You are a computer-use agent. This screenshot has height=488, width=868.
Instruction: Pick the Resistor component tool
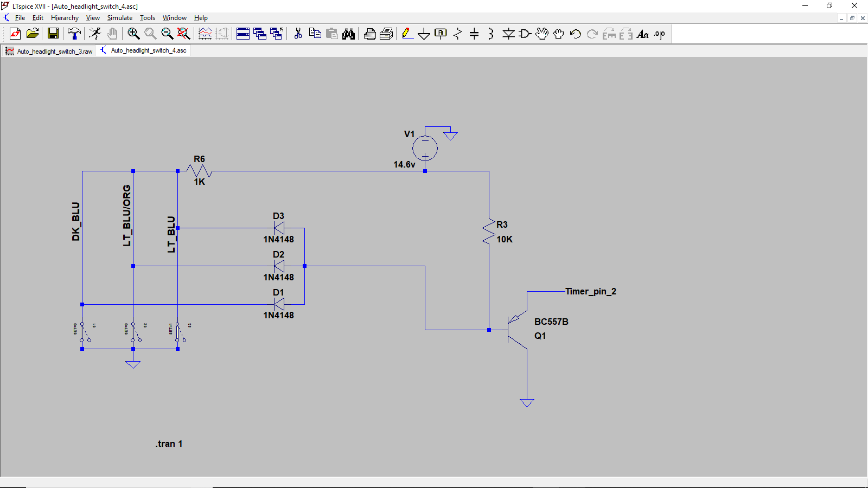[457, 34]
